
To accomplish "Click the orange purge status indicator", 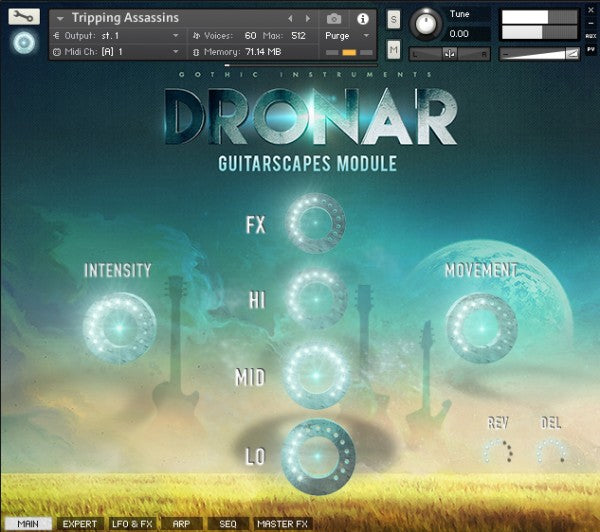I will 349,52.
